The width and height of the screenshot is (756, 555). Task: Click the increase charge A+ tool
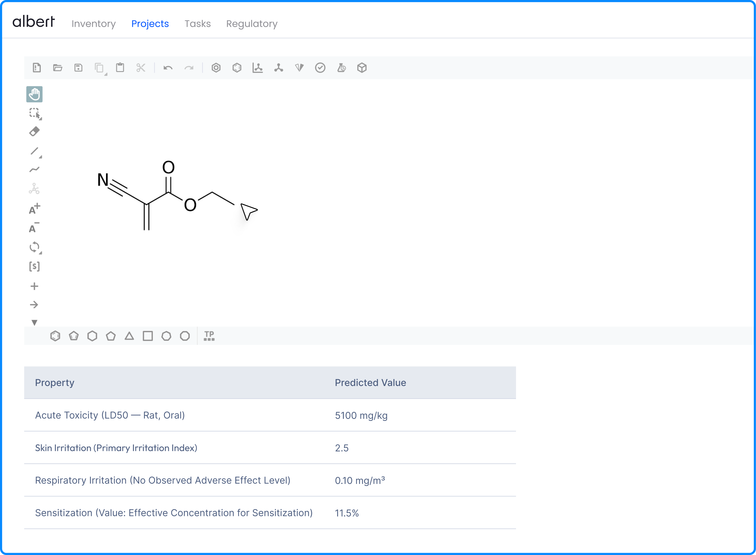tap(34, 209)
